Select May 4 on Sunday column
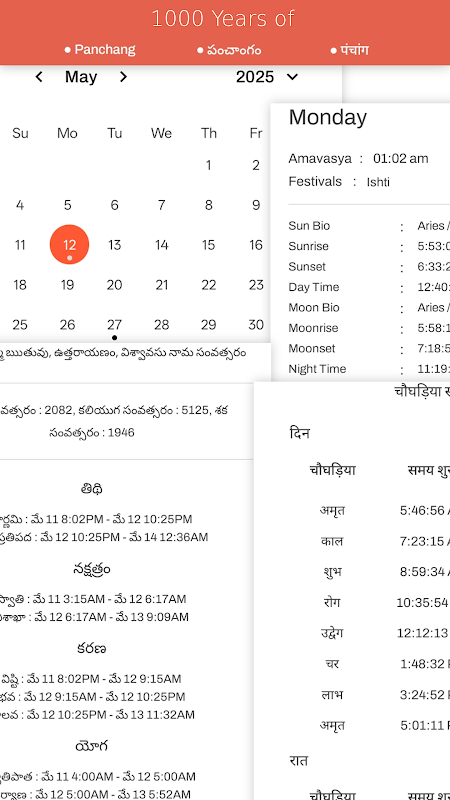The image size is (450, 800). pyautogui.click(x=20, y=205)
